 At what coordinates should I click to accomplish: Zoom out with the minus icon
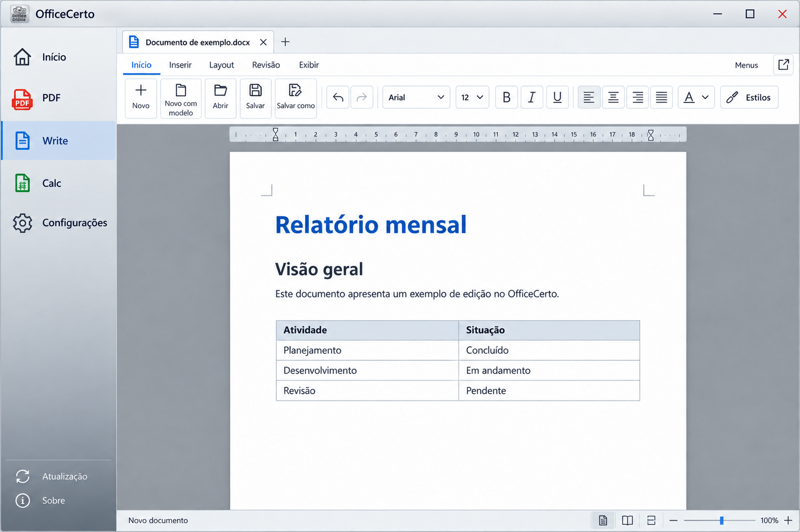coord(674,520)
